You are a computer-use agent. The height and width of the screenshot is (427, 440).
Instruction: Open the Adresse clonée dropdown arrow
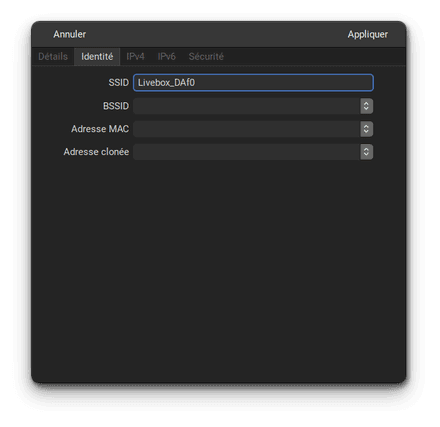[366, 152]
